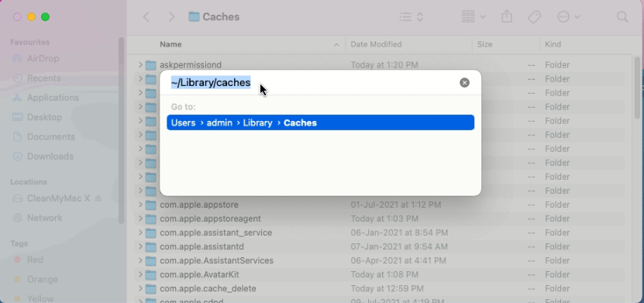
Task: Select the com.apple.AssistantServices folder name
Action: (216, 260)
